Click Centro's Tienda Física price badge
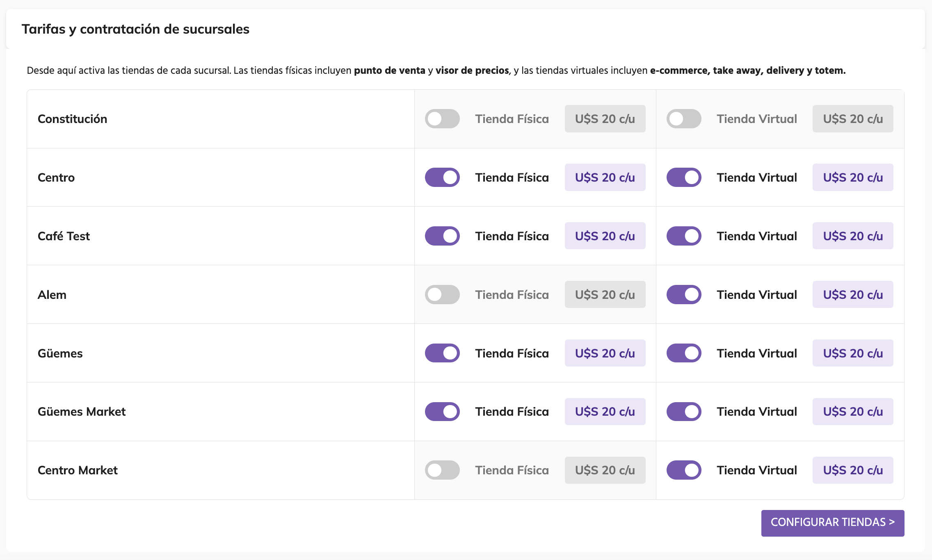The width and height of the screenshot is (932, 560). pyautogui.click(x=605, y=178)
